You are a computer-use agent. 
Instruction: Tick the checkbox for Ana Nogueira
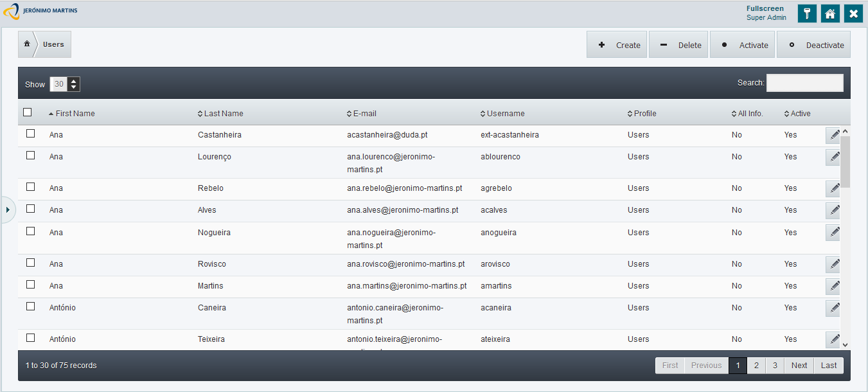pyautogui.click(x=30, y=231)
